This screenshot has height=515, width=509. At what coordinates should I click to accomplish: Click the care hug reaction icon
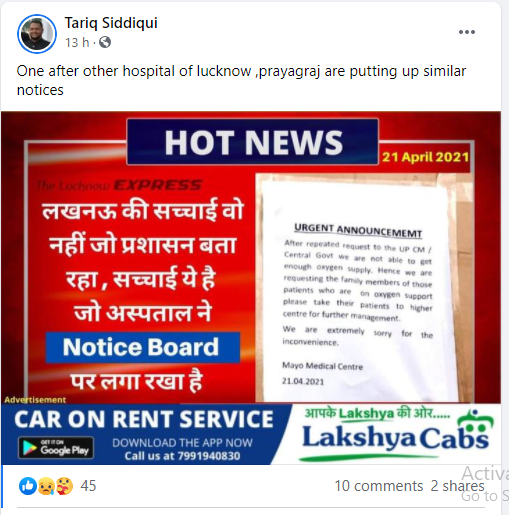click(64, 486)
